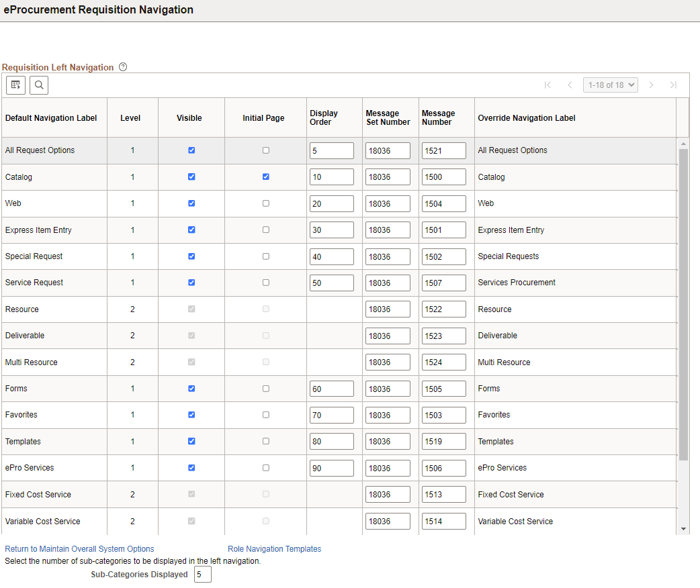Image resolution: width=700 pixels, height=588 pixels.
Task: Open the grid personalization icon
Action: point(15,85)
